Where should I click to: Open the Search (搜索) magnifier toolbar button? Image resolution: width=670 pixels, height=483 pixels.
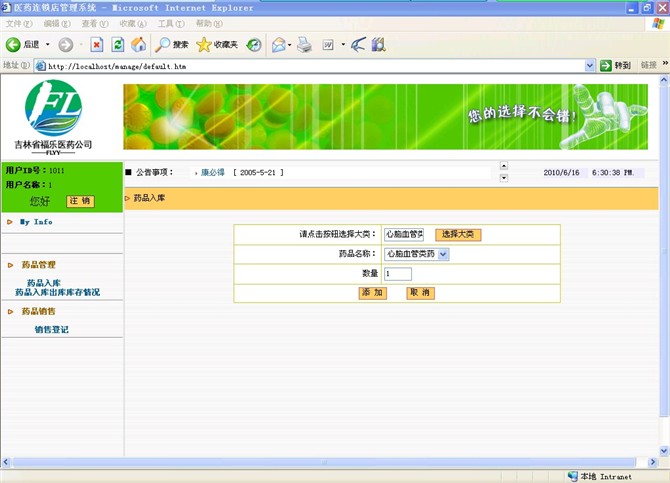172,45
